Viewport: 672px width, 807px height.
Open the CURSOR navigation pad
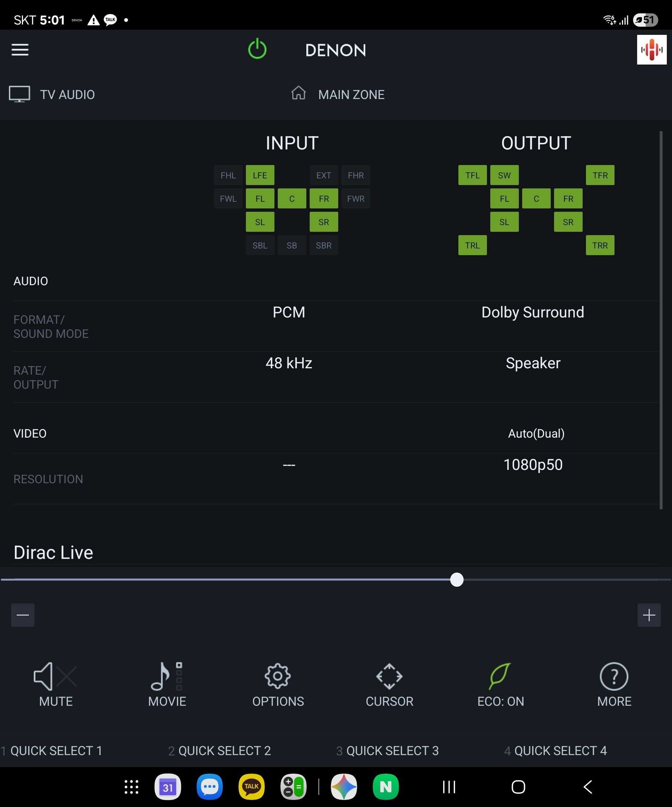pyautogui.click(x=390, y=684)
